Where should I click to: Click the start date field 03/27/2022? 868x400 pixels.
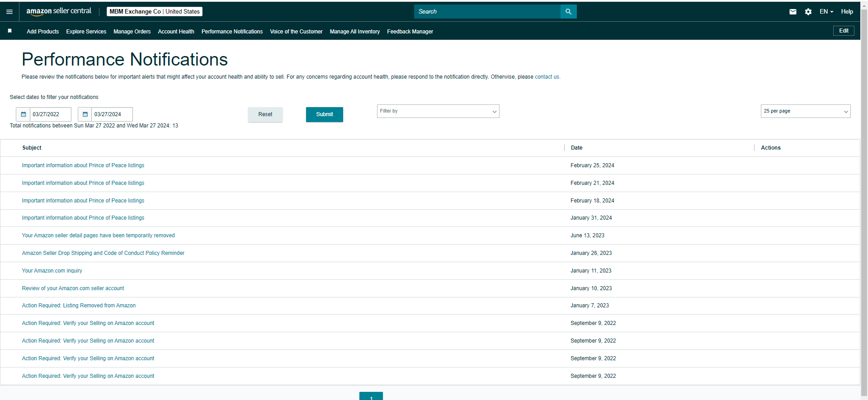50,114
